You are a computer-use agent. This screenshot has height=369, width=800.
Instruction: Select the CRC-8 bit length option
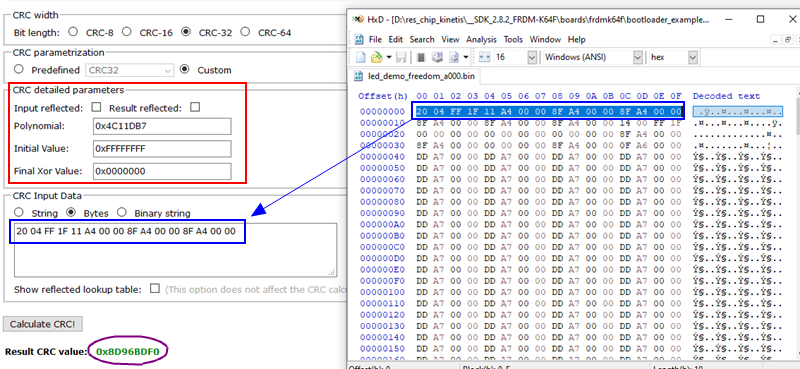(73, 32)
